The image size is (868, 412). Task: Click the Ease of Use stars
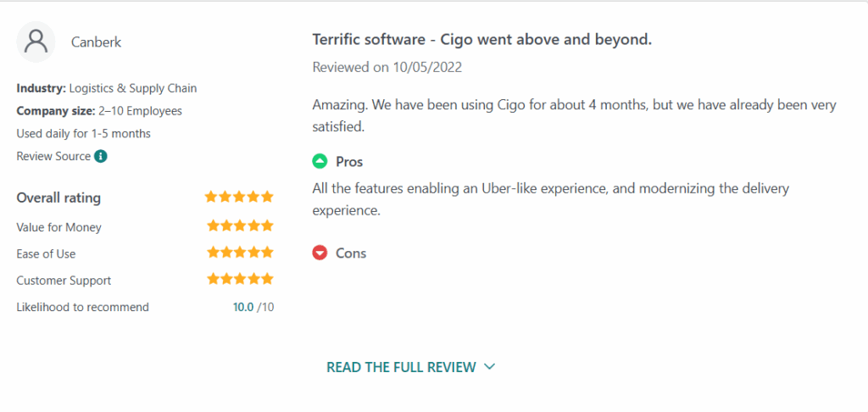[x=240, y=253]
